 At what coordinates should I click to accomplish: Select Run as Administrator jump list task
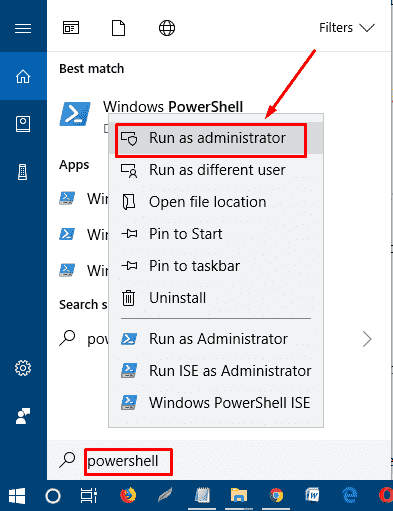coord(216,339)
